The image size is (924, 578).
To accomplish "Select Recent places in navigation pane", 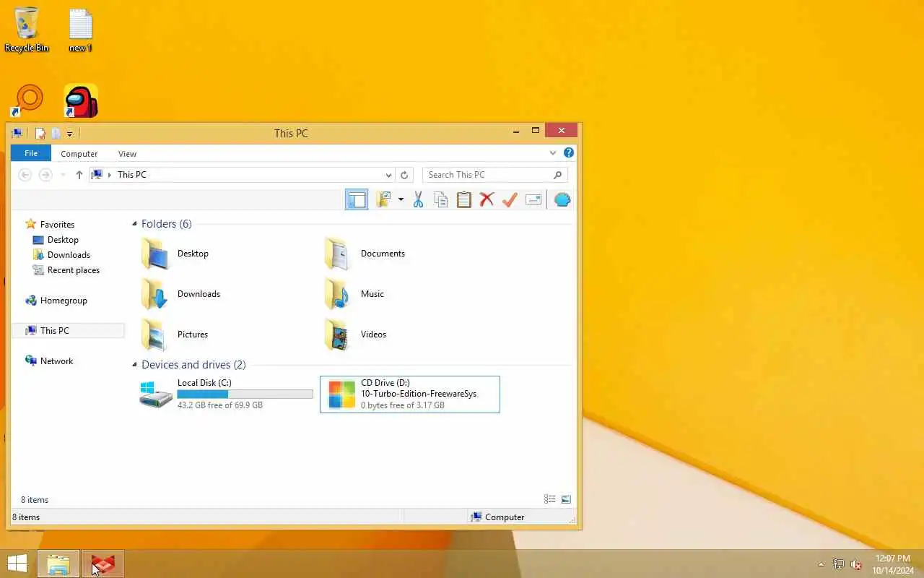I will click(74, 270).
